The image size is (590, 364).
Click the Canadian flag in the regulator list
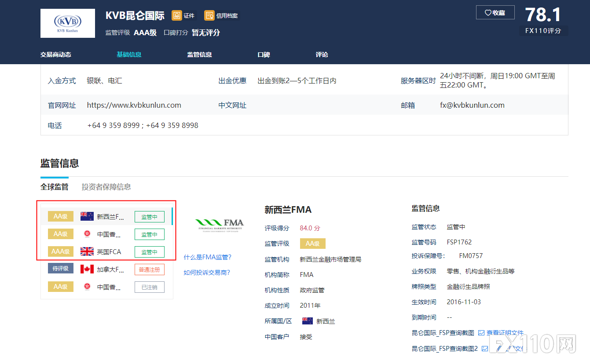coord(87,269)
